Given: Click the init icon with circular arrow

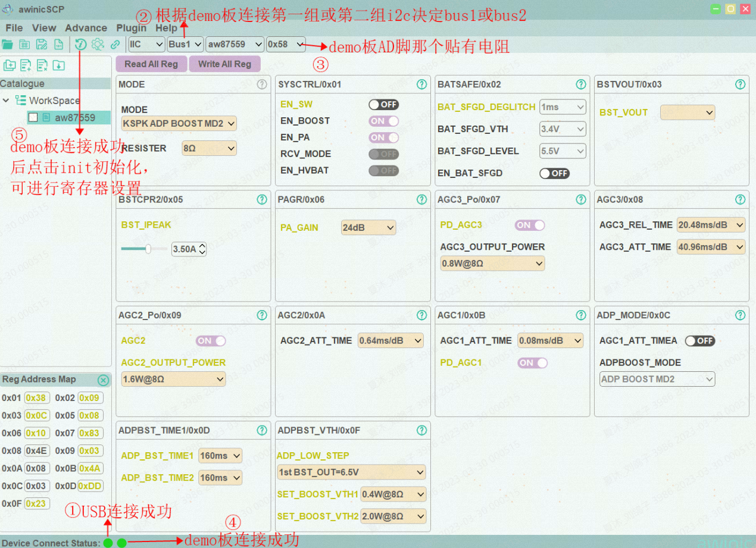Looking at the screenshot, I should pos(80,44).
